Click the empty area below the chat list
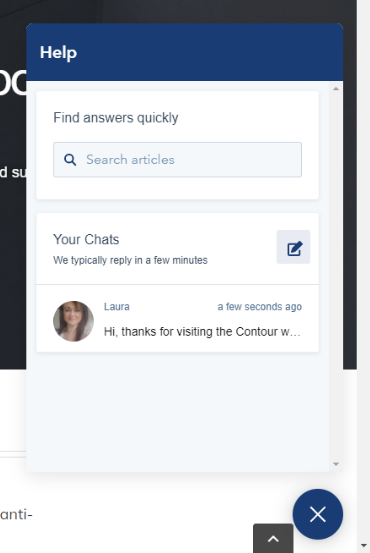This screenshot has width=370, height=553. point(177,411)
